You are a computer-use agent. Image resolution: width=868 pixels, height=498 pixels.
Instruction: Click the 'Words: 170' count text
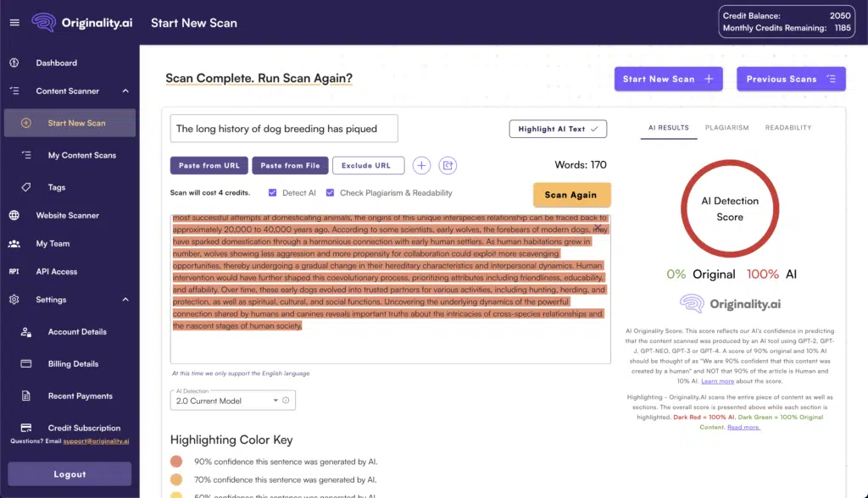pos(580,165)
